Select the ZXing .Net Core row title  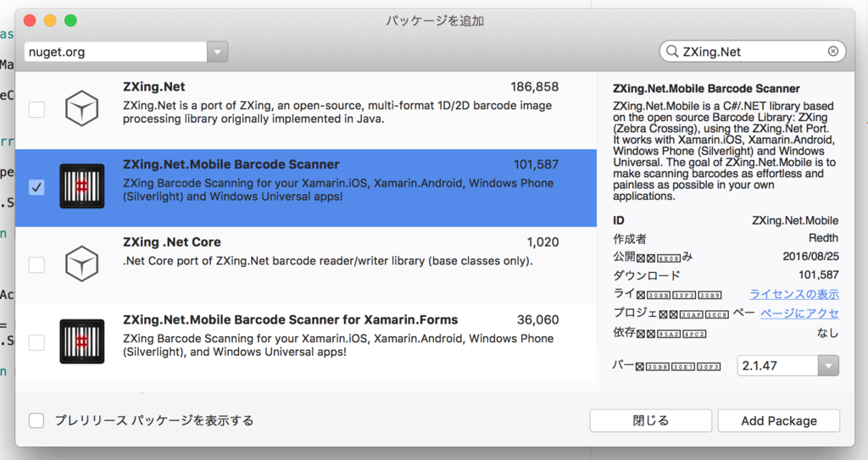point(171,242)
